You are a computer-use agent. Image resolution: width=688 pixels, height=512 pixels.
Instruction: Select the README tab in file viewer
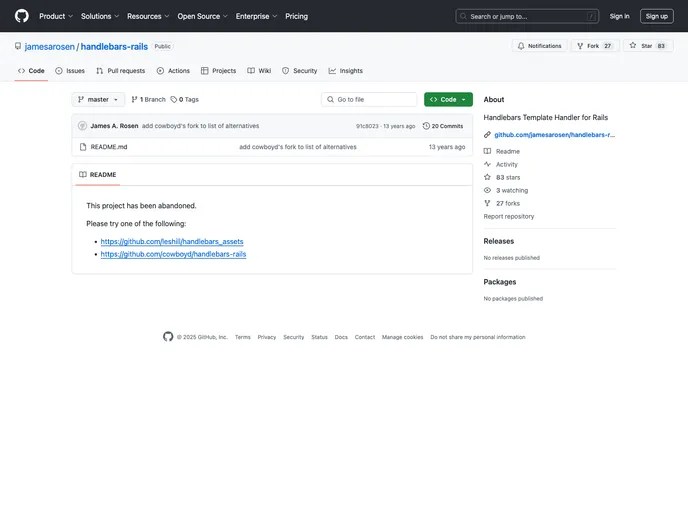pos(98,175)
